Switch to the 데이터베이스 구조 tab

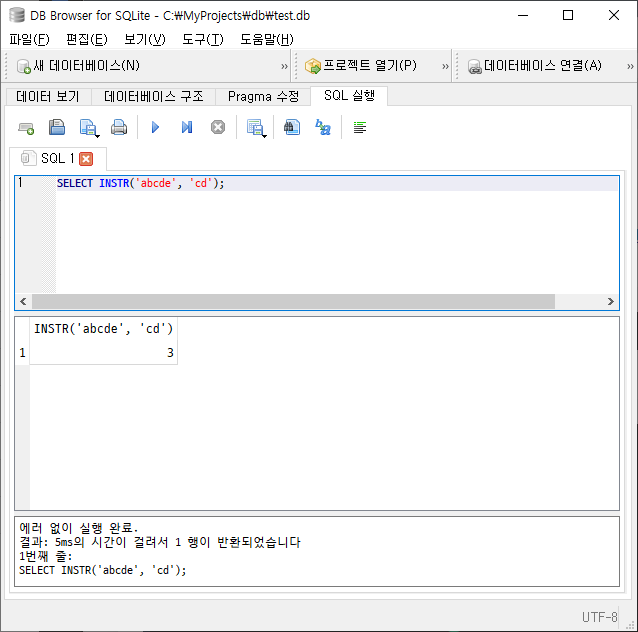pos(154,96)
